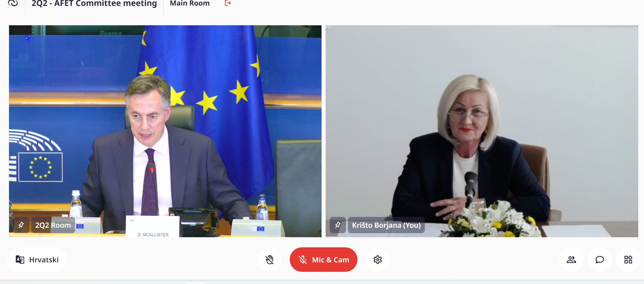
Task: Select the Main Room tab
Action: pos(190,3)
